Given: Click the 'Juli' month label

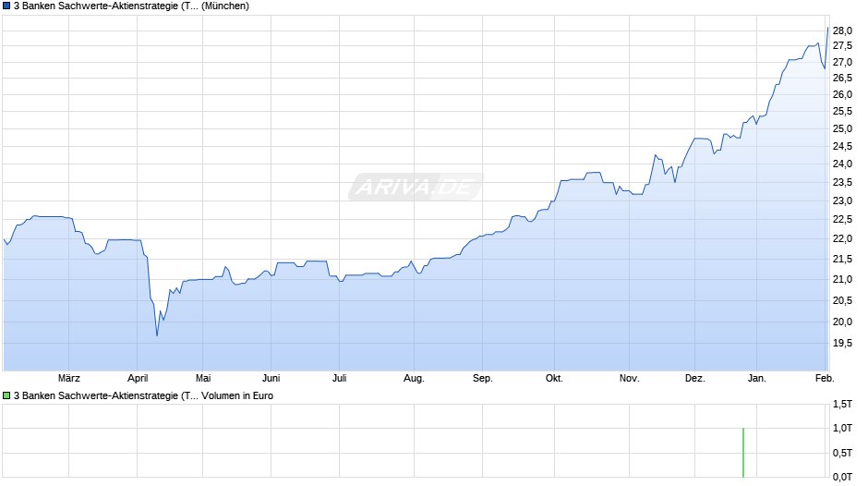Looking at the screenshot, I should point(339,378).
